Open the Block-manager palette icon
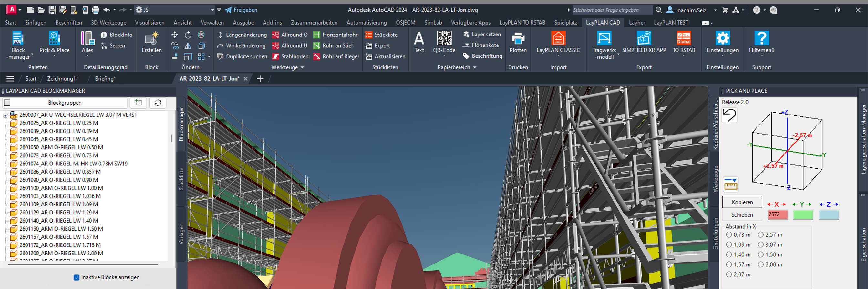The image size is (868, 289). (x=18, y=38)
